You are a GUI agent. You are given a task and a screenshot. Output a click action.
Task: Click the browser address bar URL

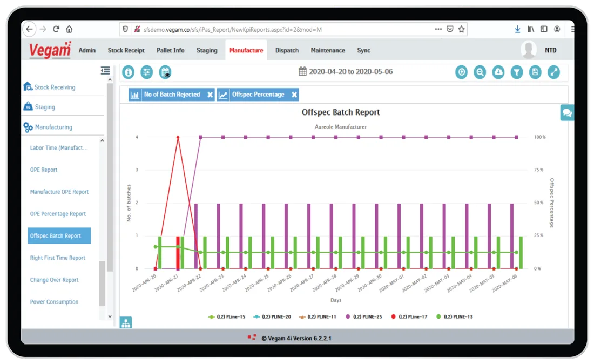233,30
